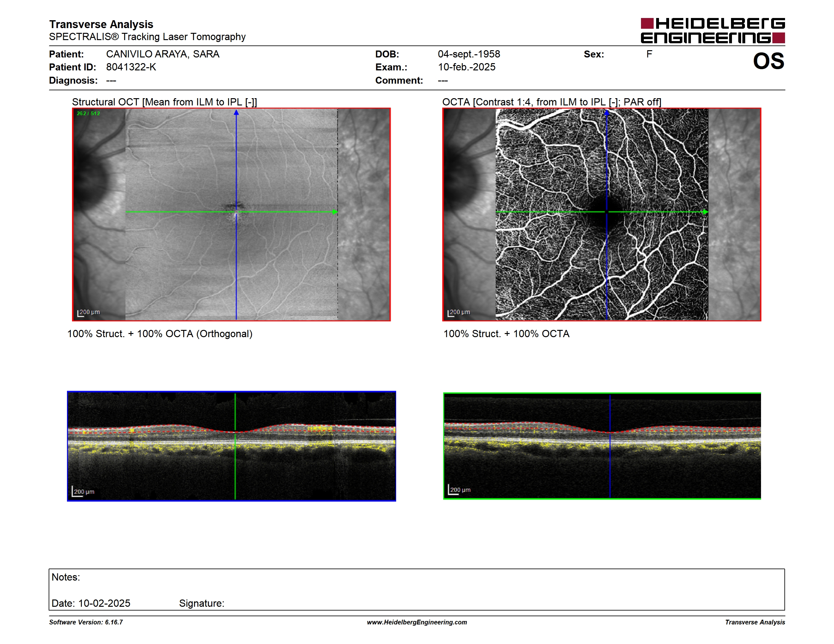
Task: Click patient name CANIVILO ARAYA, SARA
Action: click(163, 54)
